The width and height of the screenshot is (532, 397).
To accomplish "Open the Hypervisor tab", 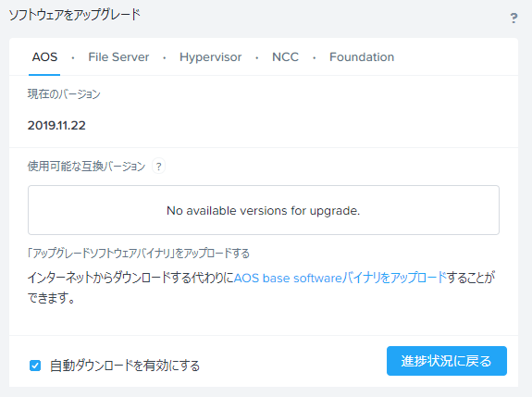I will 210,57.
